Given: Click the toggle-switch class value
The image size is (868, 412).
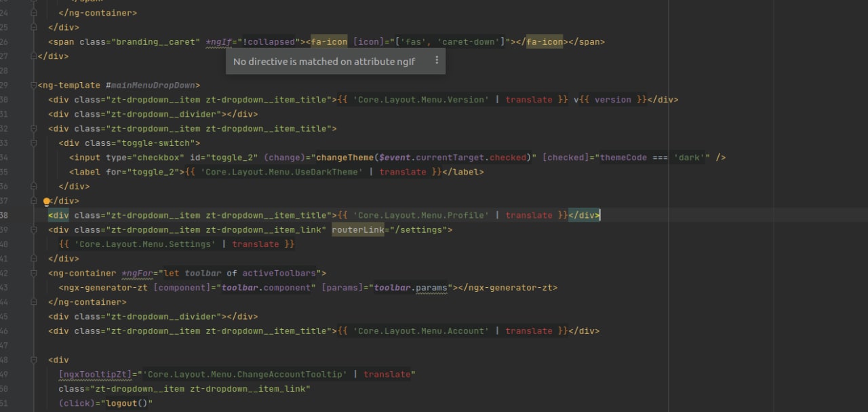Looking at the screenshot, I should [158, 143].
